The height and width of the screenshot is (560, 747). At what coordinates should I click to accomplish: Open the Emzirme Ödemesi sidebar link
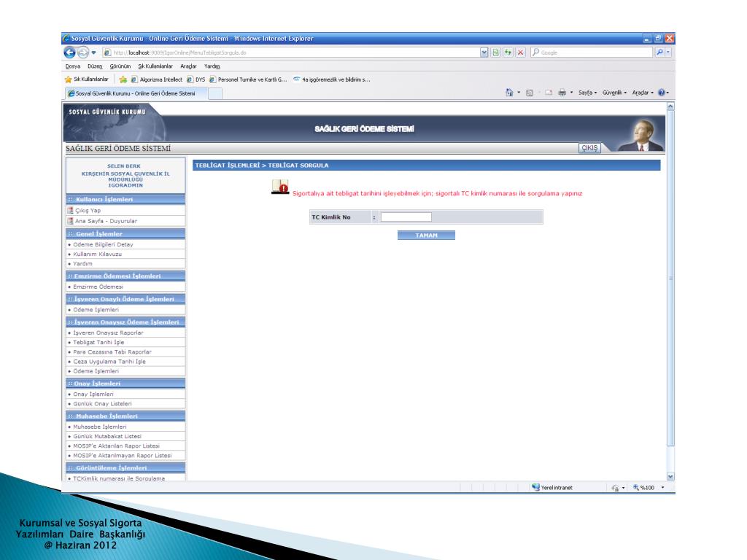coord(98,287)
